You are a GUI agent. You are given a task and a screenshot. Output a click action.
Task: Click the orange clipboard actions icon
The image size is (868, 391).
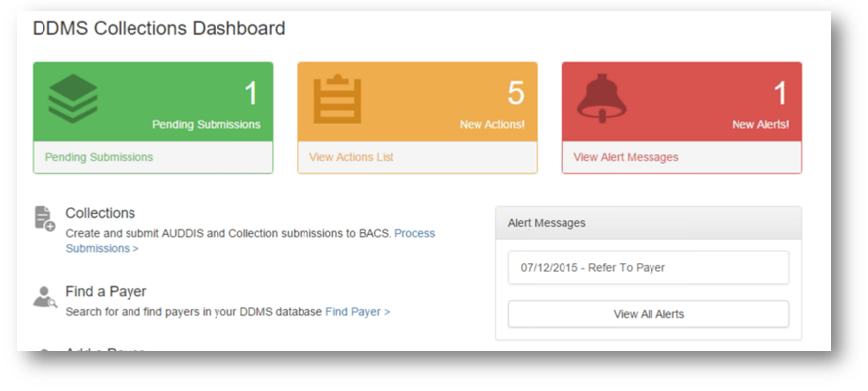point(337,99)
